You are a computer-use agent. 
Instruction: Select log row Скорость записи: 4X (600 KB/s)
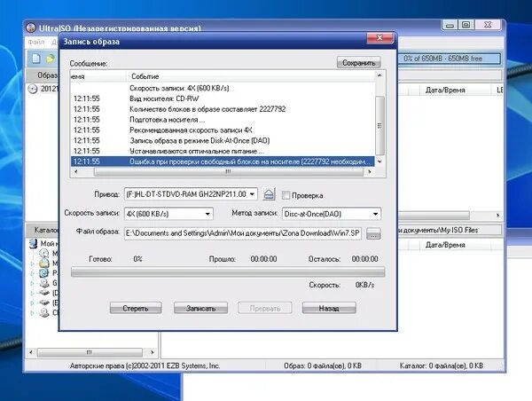point(223,89)
